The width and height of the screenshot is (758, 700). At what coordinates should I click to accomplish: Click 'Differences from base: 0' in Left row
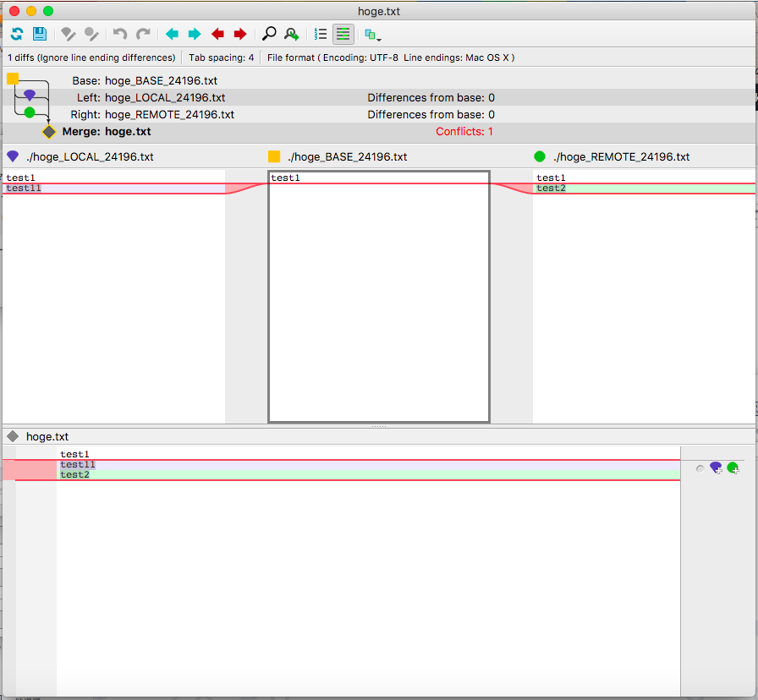click(431, 97)
